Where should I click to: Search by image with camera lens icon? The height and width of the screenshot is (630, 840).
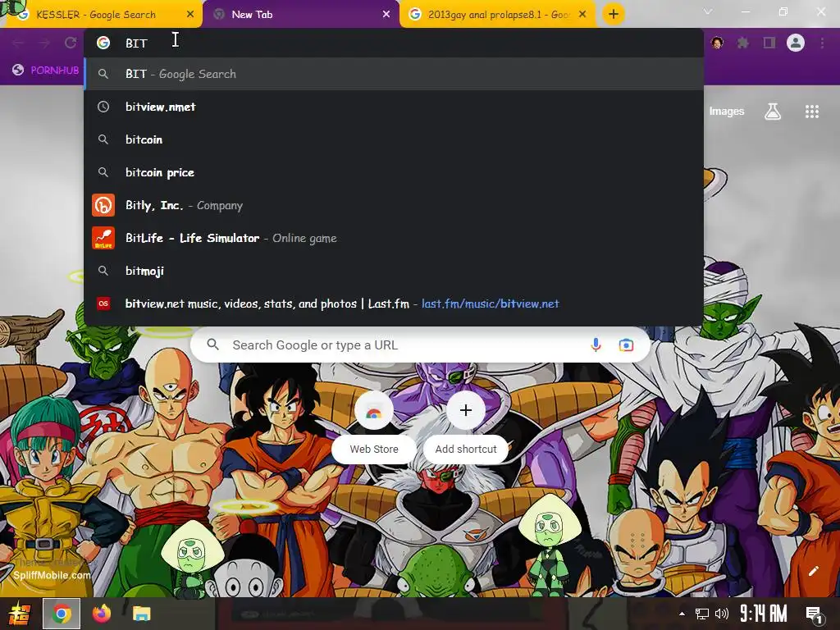(x=626, y=345)
